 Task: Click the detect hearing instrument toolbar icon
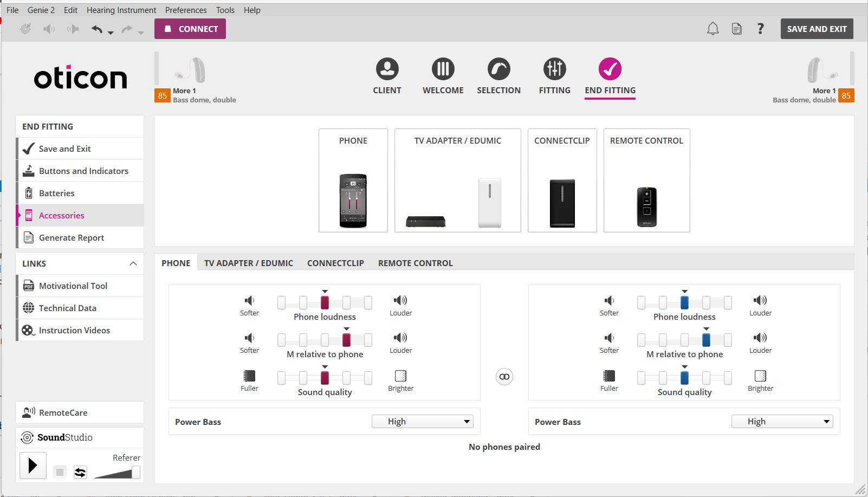[25, 29]
